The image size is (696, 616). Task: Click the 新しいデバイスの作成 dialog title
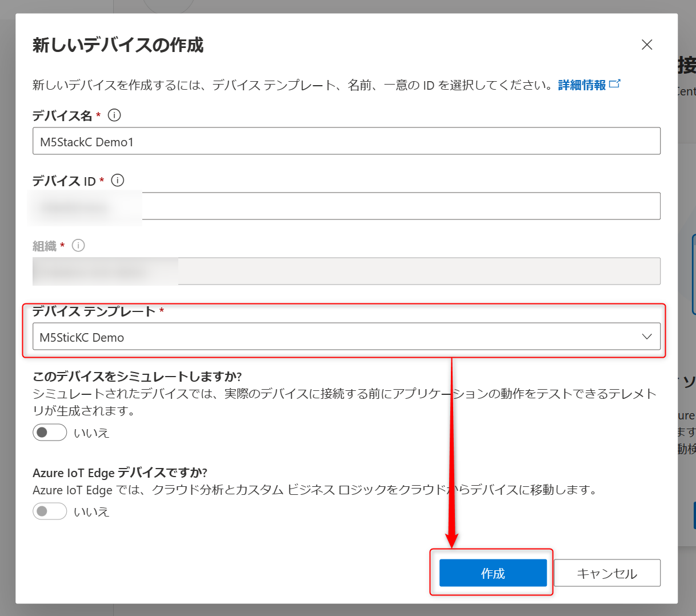pos(118,45)
